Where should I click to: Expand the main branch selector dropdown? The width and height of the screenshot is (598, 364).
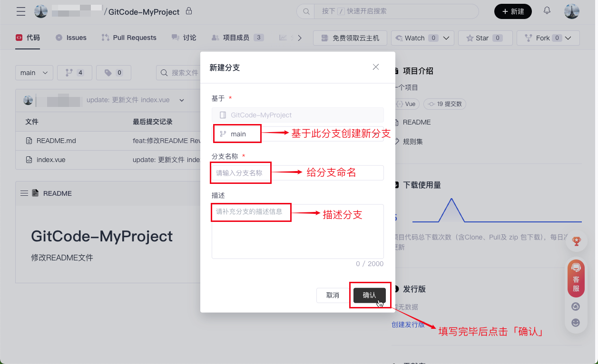click(x=34, y=73)
